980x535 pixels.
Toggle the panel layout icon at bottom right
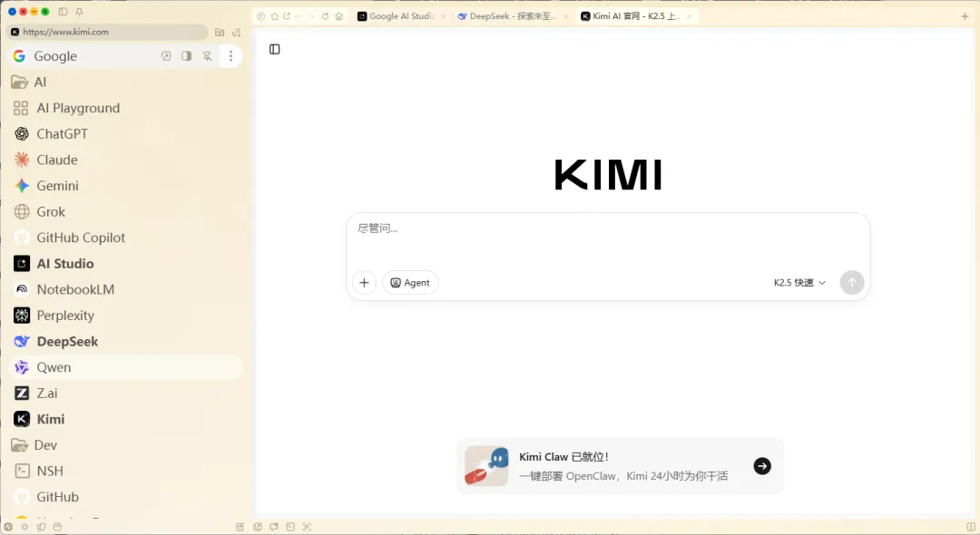click(971, 527)
